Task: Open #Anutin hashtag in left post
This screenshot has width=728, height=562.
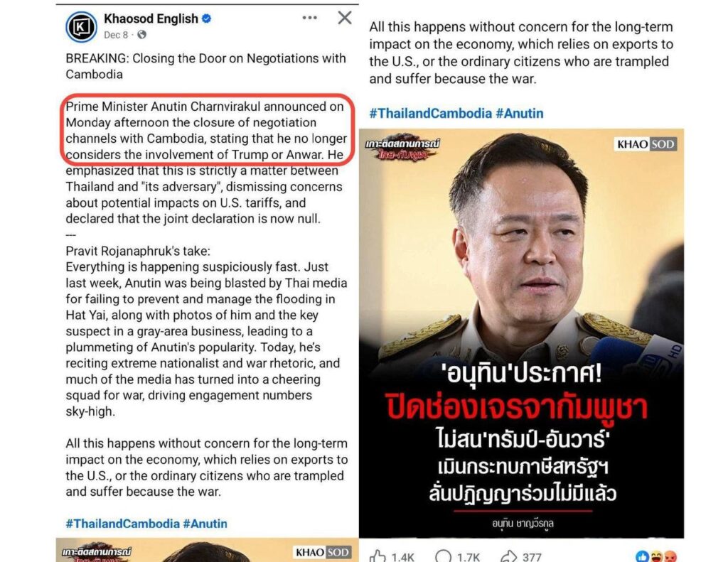Action: 205,524
